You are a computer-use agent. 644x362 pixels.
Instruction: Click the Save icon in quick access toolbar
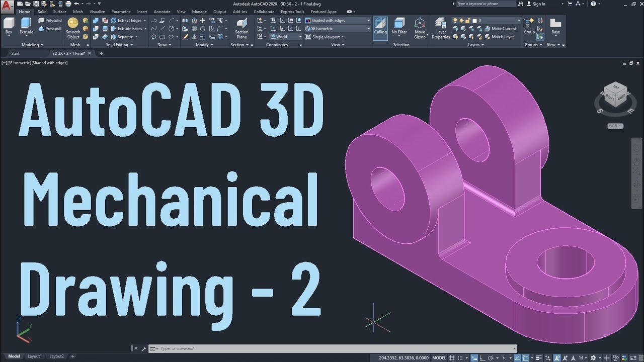[x=36, y=4]
